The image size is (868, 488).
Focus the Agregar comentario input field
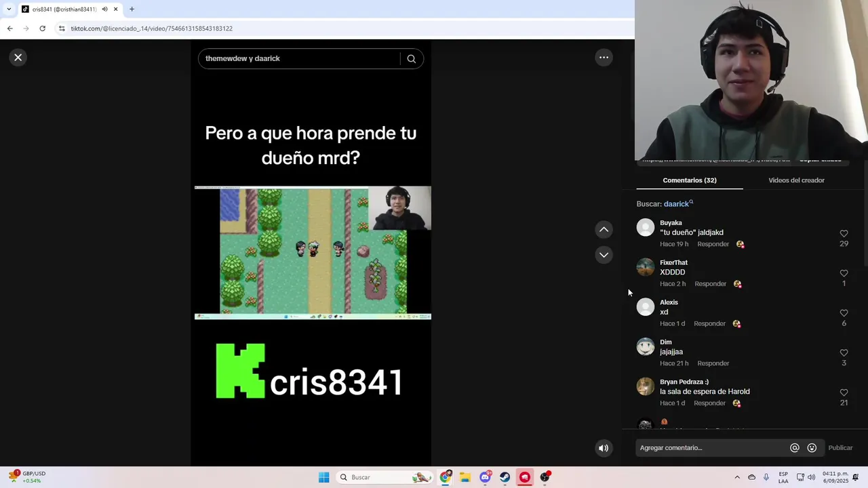point(712,448)
